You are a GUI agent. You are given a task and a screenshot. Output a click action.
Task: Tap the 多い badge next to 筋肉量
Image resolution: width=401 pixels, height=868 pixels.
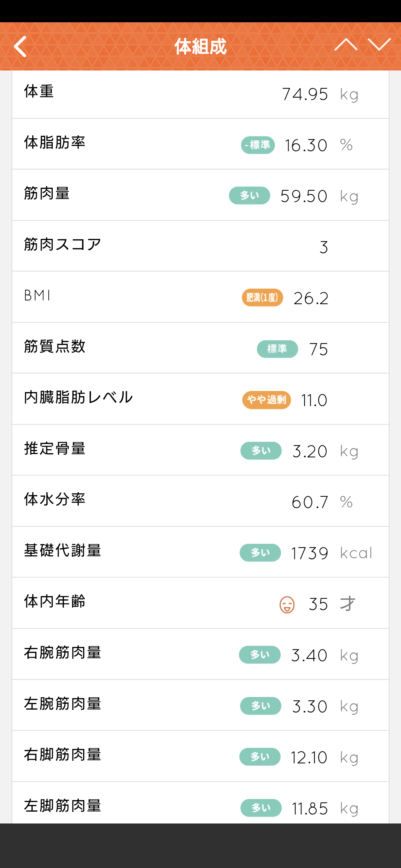coord(250,195)
